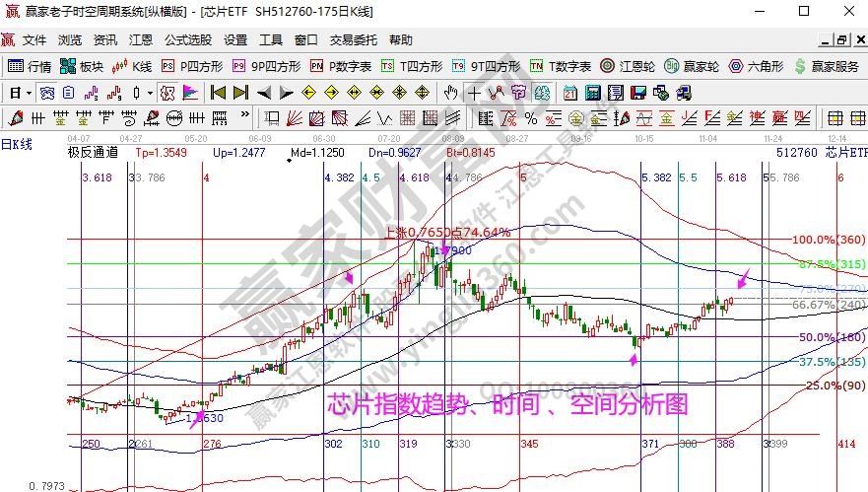Open the 交易委托 menu
This screenshot has width=868, height=492.
point(353,40)
